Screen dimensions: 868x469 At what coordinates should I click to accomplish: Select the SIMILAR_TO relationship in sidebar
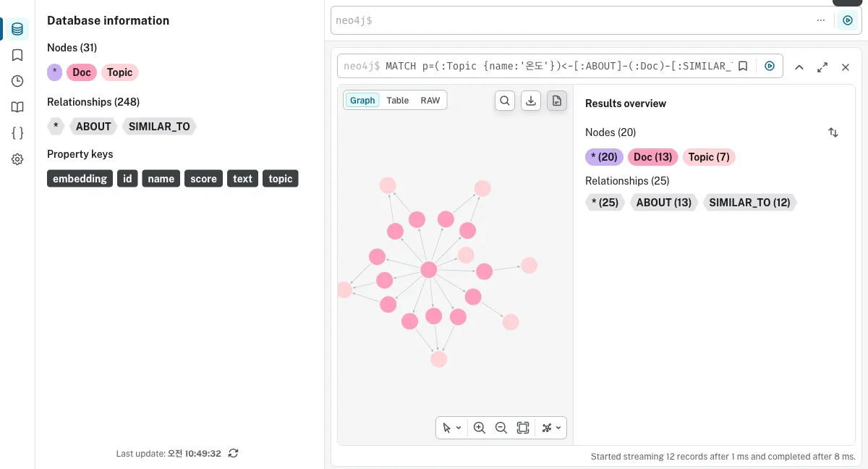coord(159,127)
